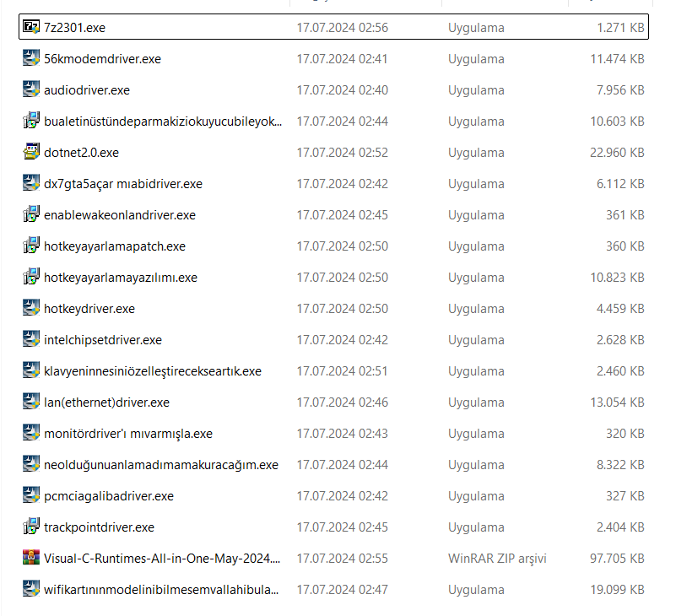The height and width of the screenshot is (616, 676).
Task: Select the neolduğunuanlamadımamakuracağım.exe icon
Action: click(x=31, y=464)
